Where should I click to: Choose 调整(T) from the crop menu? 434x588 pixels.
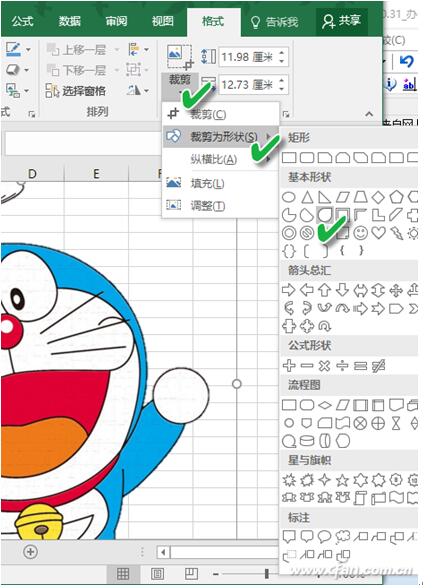point(221,206)
